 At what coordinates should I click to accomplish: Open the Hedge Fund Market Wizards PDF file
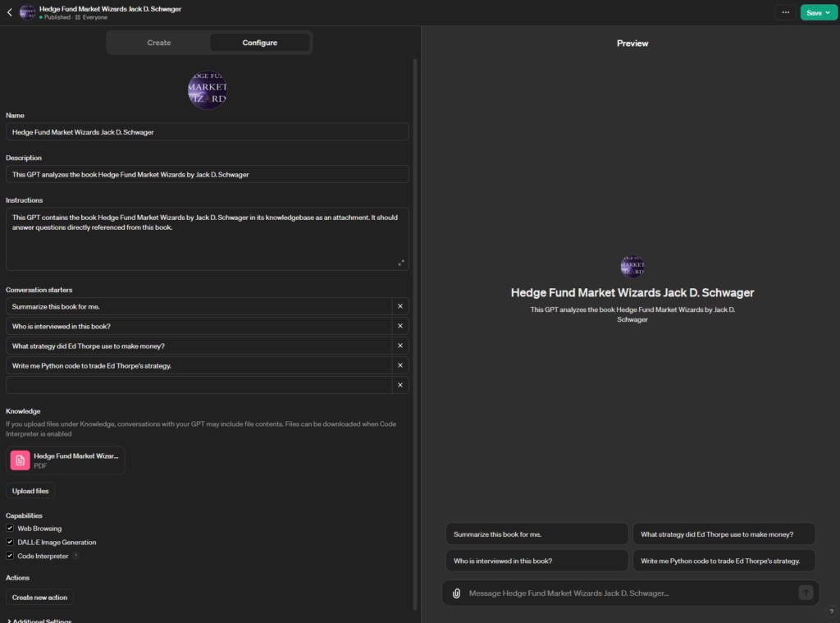coord(67,460)
